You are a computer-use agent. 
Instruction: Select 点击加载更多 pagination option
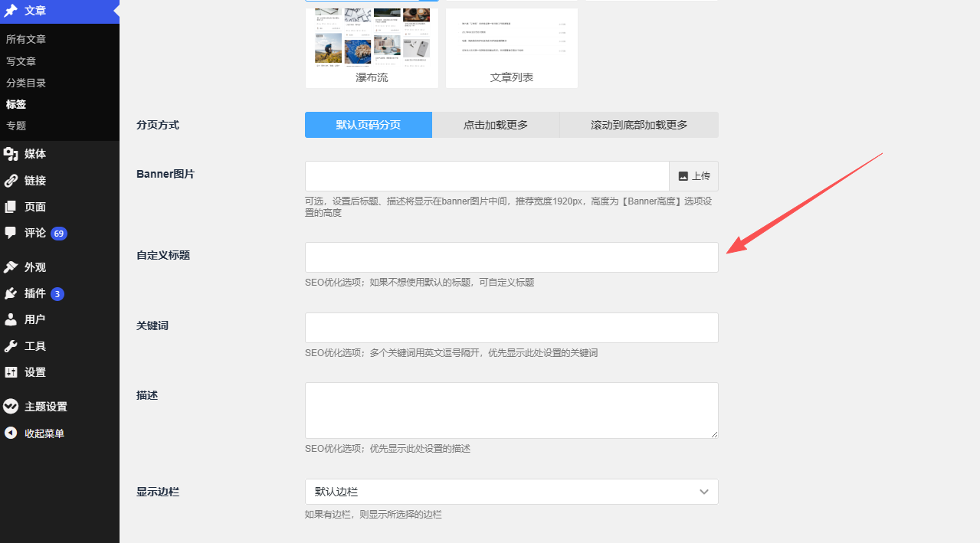[496, 125]
